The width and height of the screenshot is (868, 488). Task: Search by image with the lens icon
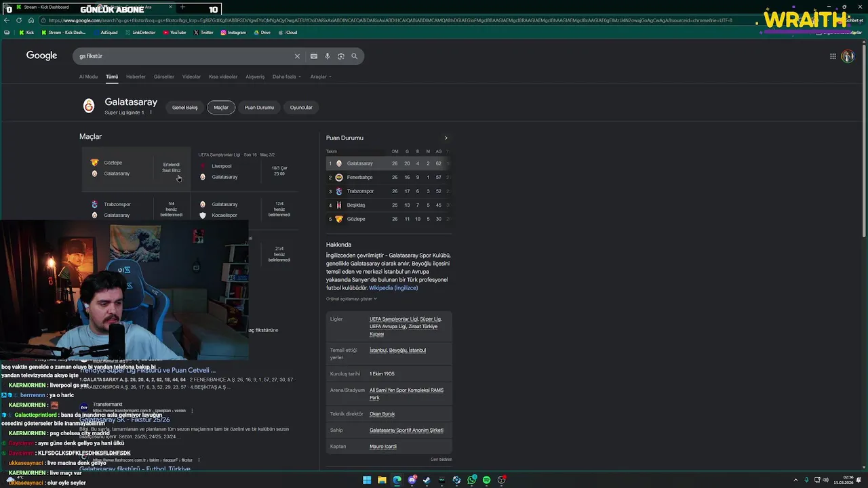click(341, 56)
